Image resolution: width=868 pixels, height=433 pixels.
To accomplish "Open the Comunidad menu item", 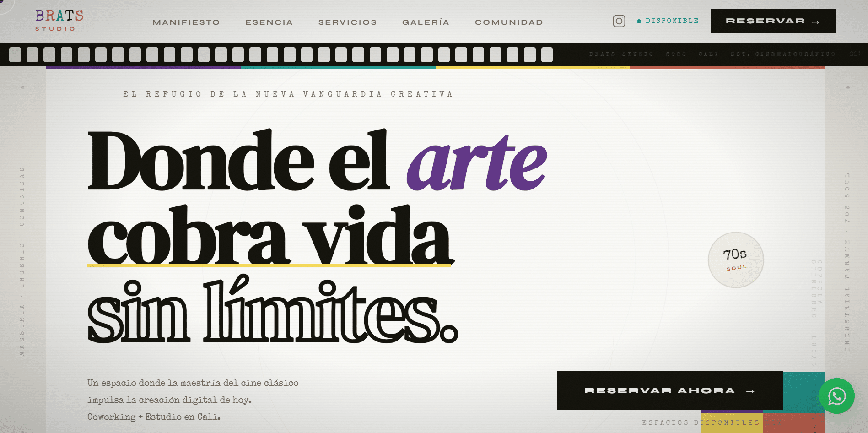I will (x=509, y=22).
